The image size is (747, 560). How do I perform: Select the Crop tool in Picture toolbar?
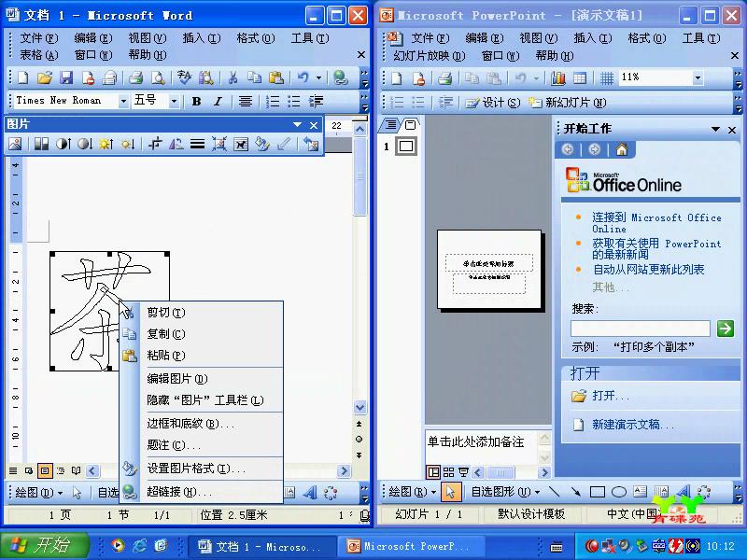155,144
